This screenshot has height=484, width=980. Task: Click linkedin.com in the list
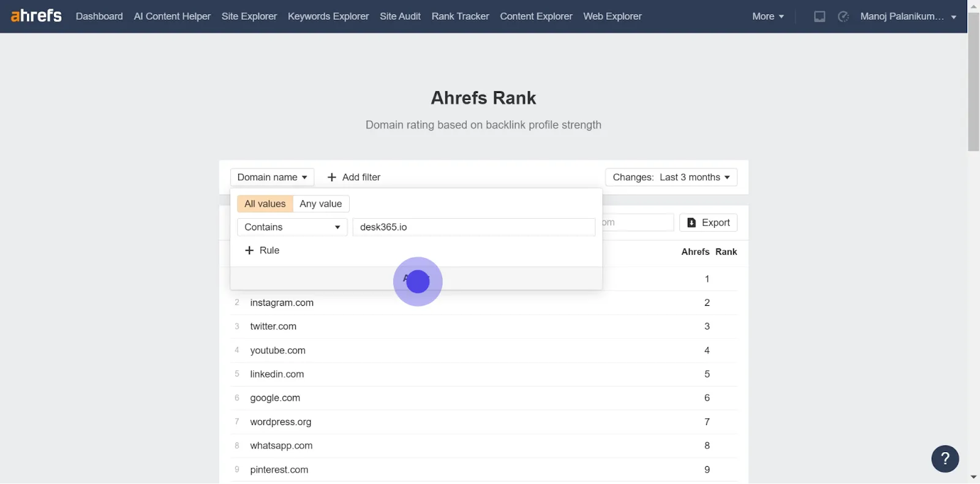[277, 374]
